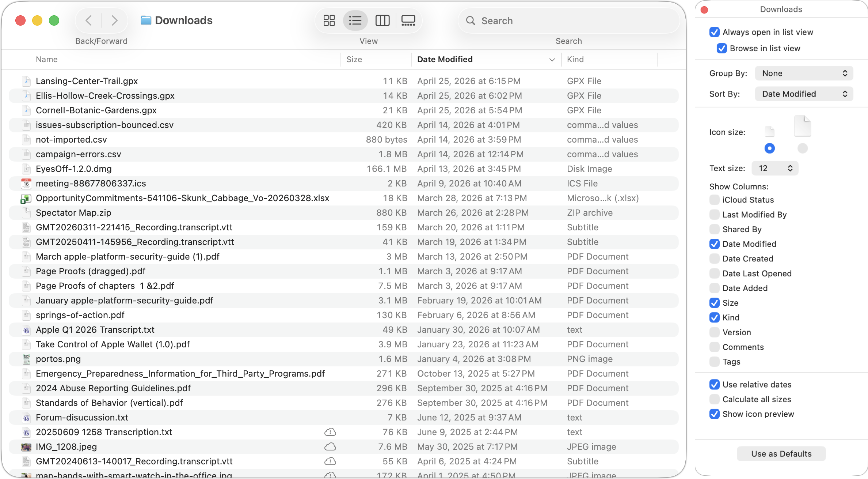
Task: Enable Calculate all sizes
Action: (x=715, y=399)
